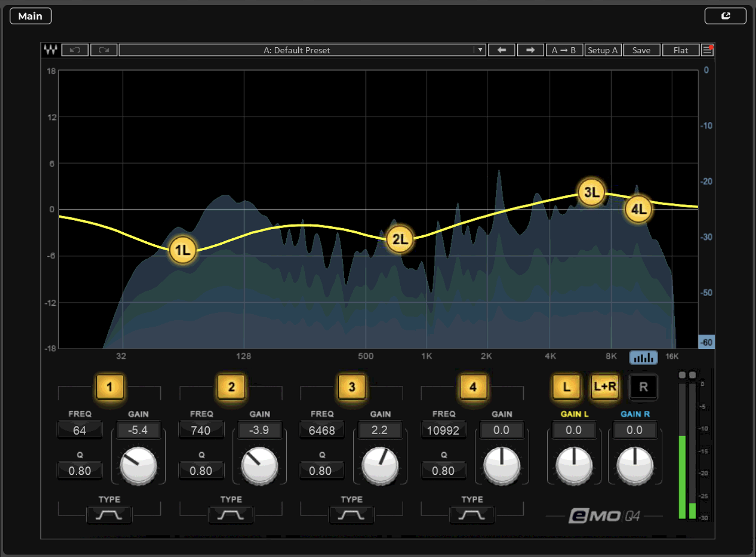
Task: Change band 1 filter type shape
Action: 109,515
